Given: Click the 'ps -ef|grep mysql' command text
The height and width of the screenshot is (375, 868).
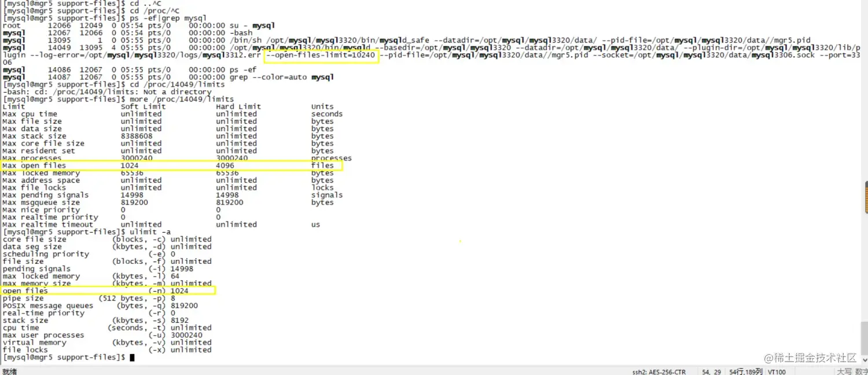Looking at the screenshot, I should coord(168,19).
